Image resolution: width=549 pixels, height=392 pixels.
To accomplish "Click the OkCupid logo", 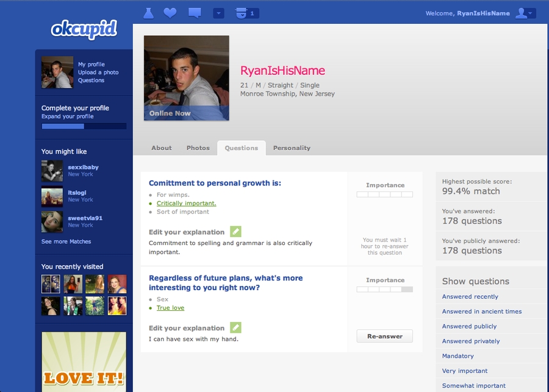I will point(84,29).
